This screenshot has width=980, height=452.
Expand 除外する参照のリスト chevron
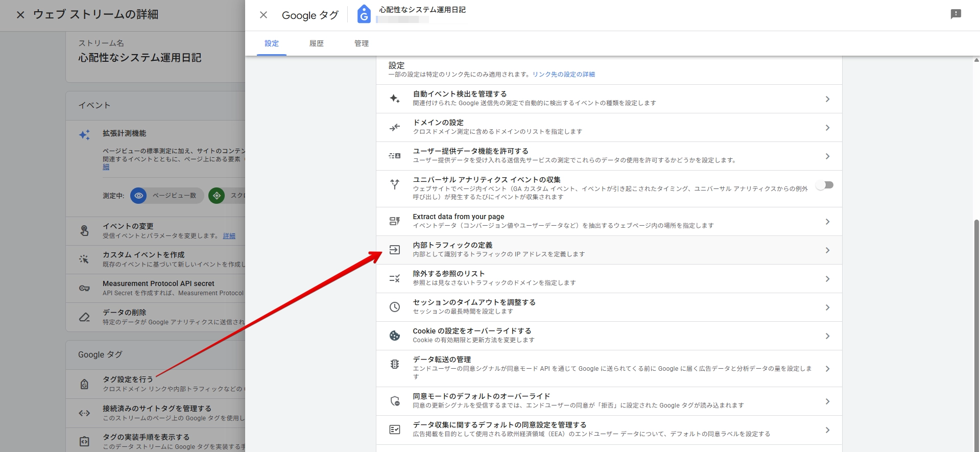click(x=828, y=279)
